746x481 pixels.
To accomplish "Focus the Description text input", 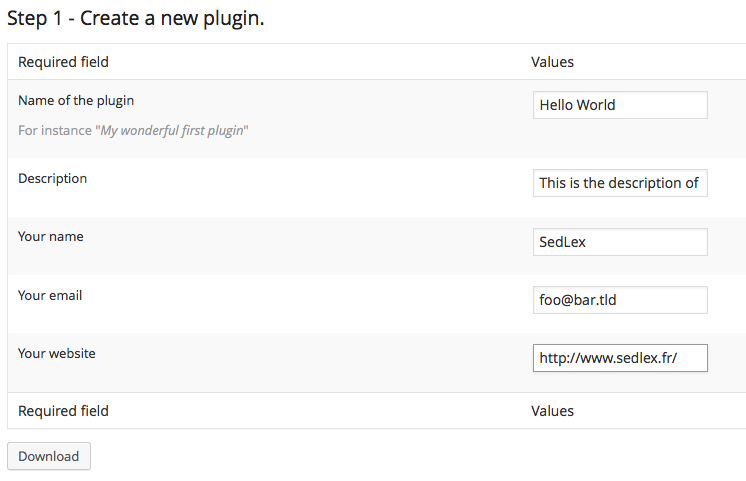I will [x=620, y=183].
